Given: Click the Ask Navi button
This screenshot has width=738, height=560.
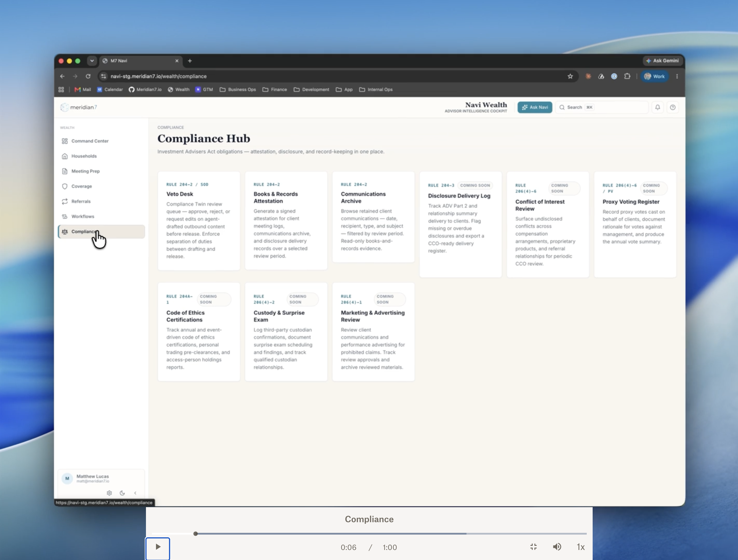Looking at the screenshot, I should pyautogui.click(x=535, y=108).
